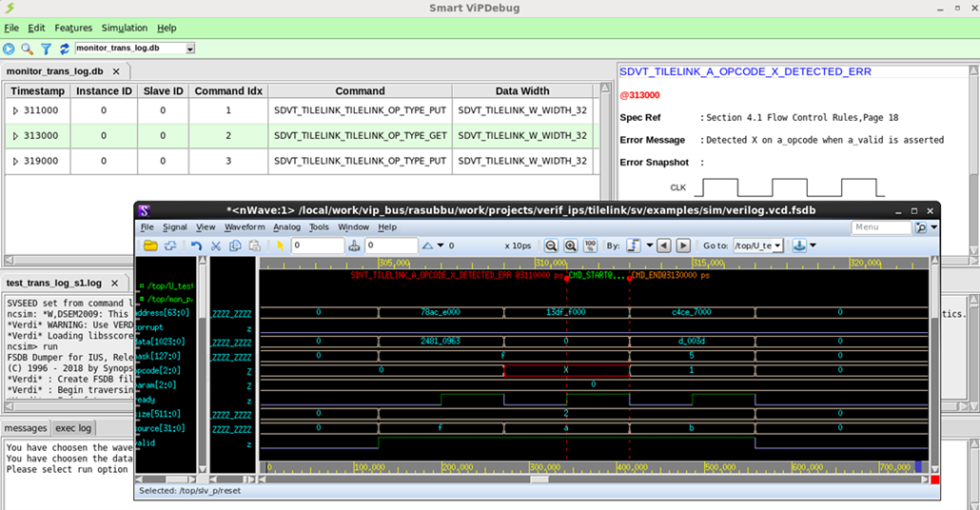Viewport: 980px width, 510px height.
Task: Close the monitor_trans_log.db tab
Action: point(116,71)
